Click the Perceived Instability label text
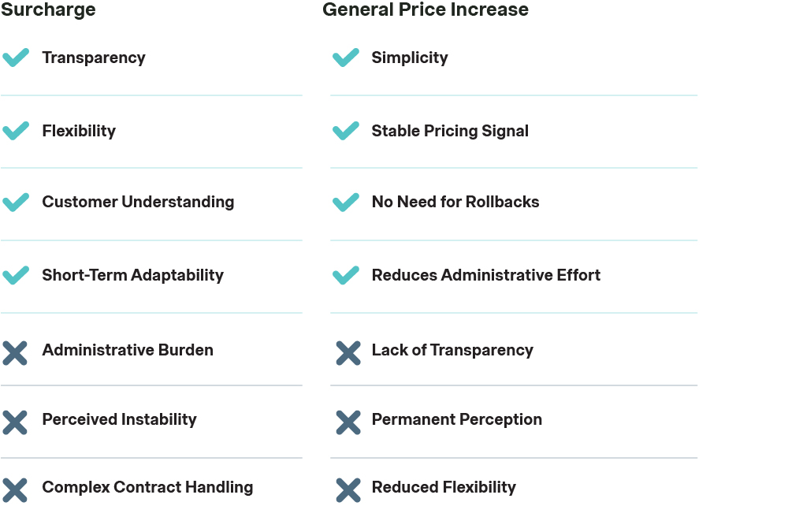 coord(119,419)
